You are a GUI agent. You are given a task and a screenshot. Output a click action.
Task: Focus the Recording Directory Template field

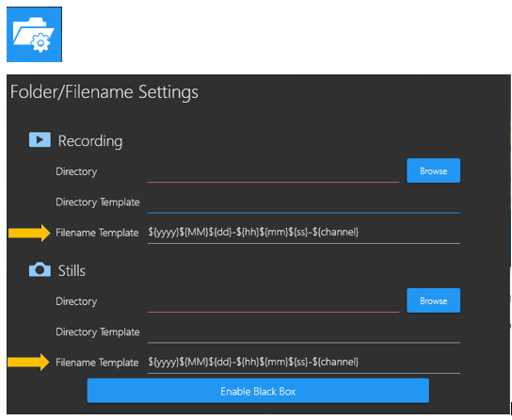pyautogui.click(x=304, y=202)
